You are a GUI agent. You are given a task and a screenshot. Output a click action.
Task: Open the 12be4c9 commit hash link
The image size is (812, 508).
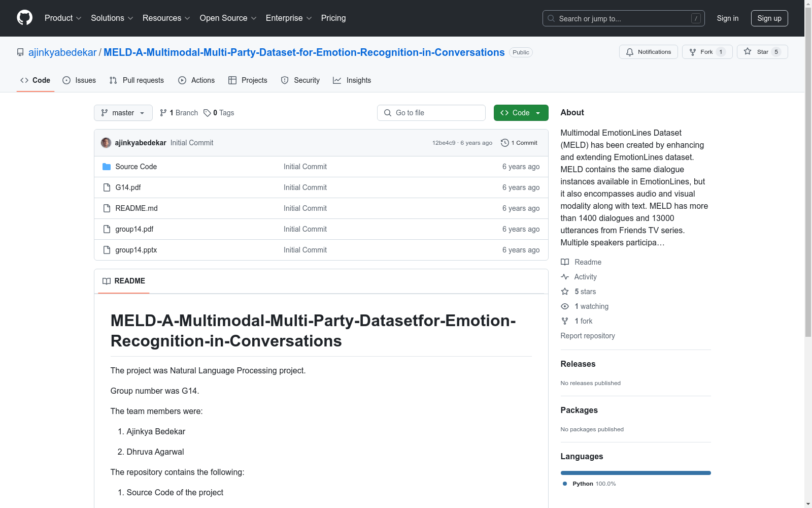click(444, 143)
